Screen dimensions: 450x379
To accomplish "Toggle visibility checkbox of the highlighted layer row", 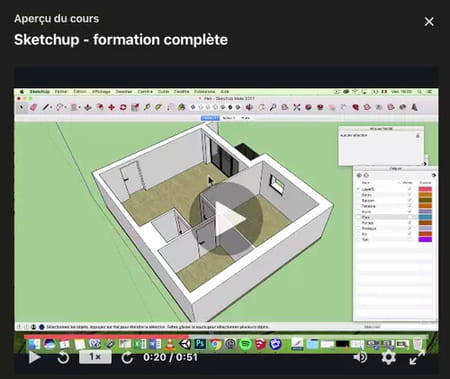I will point(410,217).
